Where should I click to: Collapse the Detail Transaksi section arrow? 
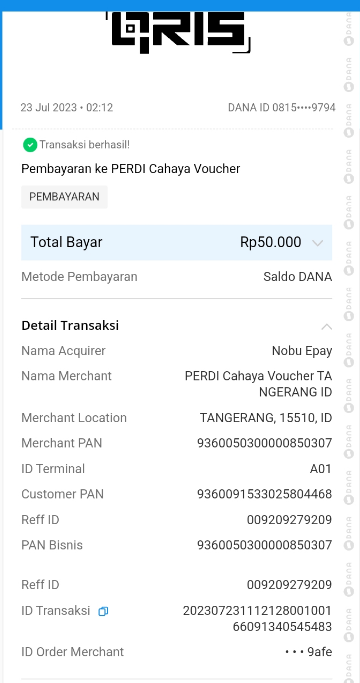pyautogui.click(x=326, y=327)
